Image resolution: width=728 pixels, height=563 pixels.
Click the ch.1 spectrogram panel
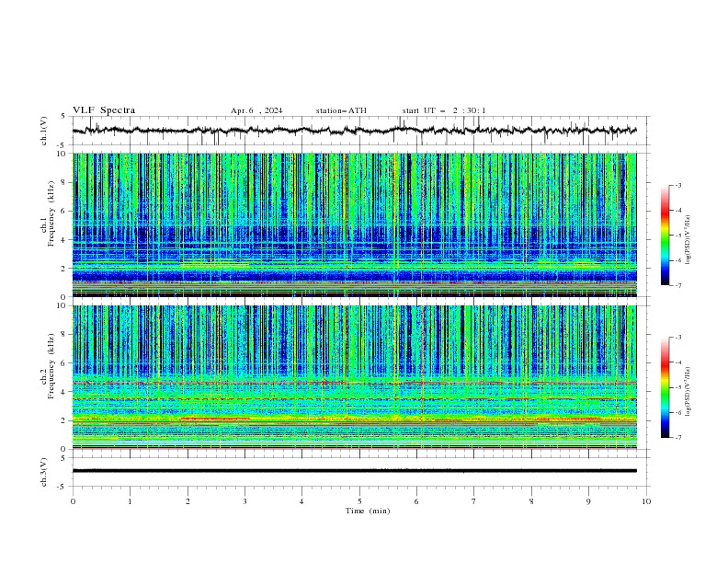click(x=354, y=224)
